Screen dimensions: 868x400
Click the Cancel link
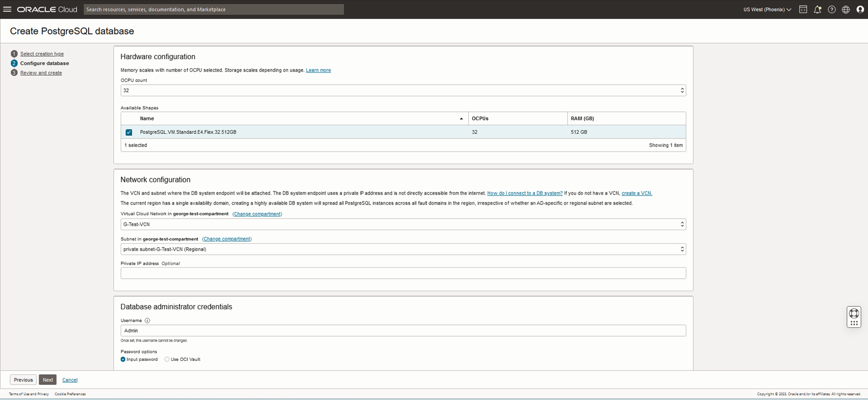click(x=70, y=380)
